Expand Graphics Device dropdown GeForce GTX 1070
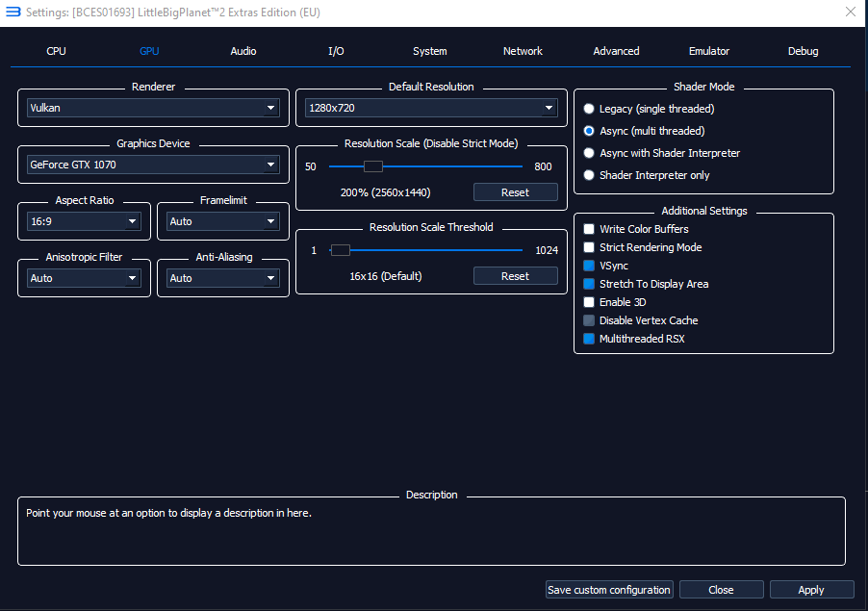 [153, 165]
